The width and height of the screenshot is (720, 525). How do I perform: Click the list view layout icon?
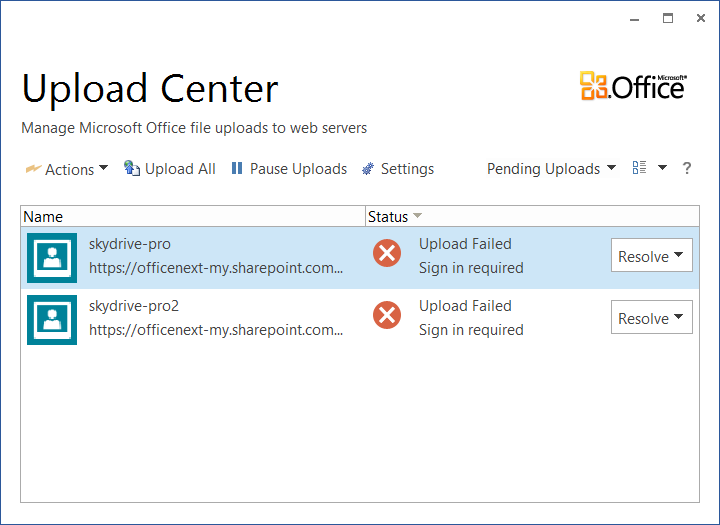pos(639,168)
